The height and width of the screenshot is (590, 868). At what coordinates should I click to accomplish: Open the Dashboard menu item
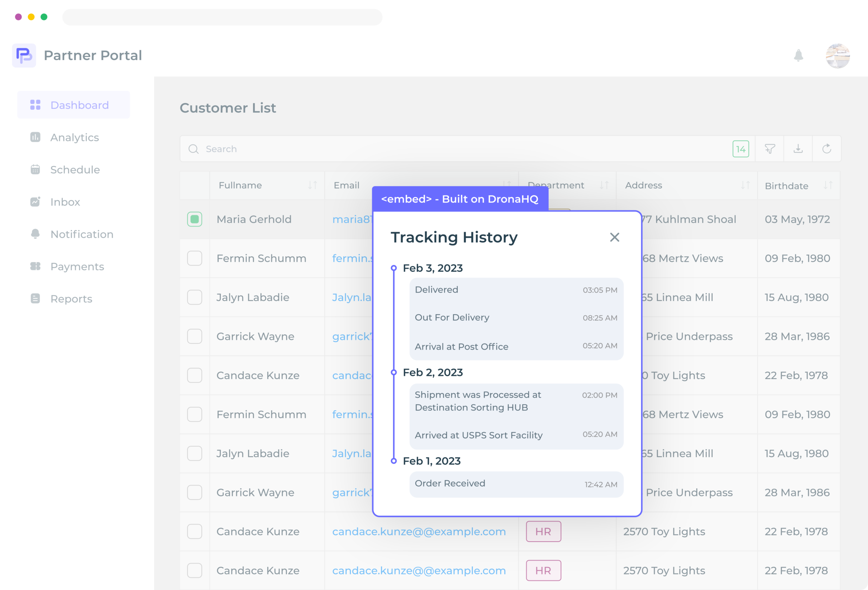pos(79,104)
